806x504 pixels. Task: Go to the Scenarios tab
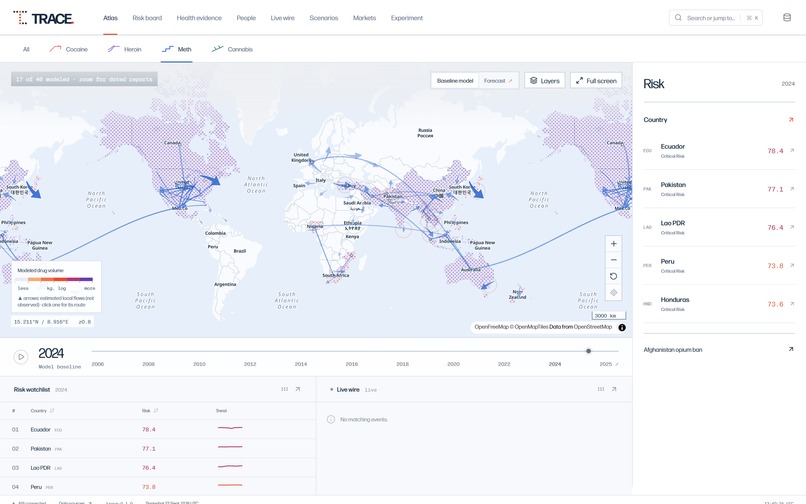tap(324, 18)
